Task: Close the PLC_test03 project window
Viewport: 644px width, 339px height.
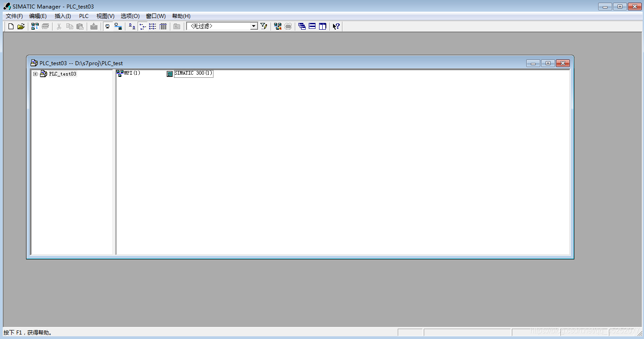Action: click(563, 63)
